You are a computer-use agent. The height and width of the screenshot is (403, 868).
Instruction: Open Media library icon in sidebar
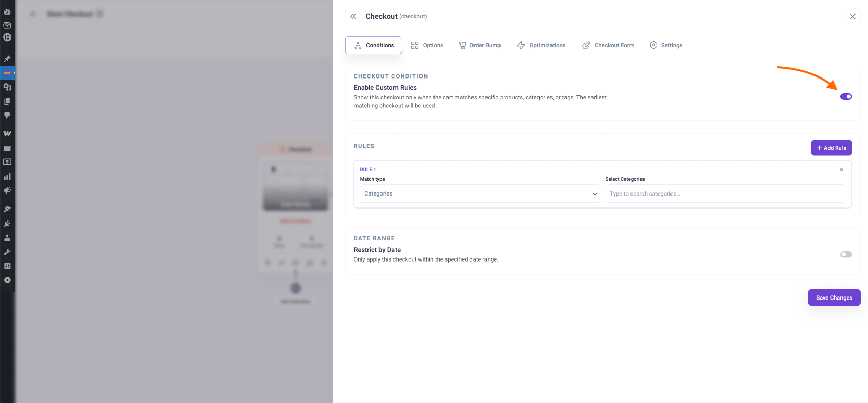point(7,87)
